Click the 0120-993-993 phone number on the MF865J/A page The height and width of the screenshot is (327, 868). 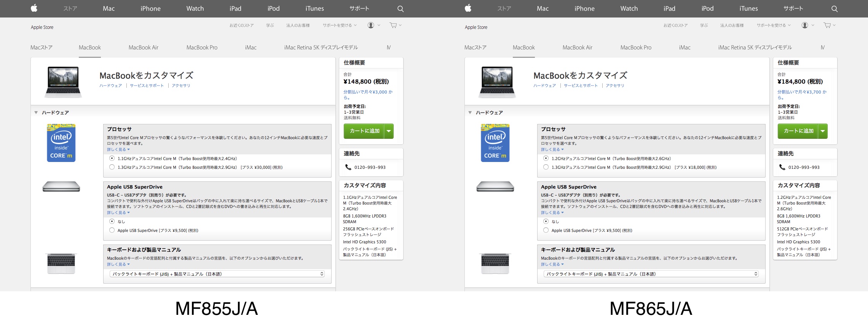tap(804, 167)
